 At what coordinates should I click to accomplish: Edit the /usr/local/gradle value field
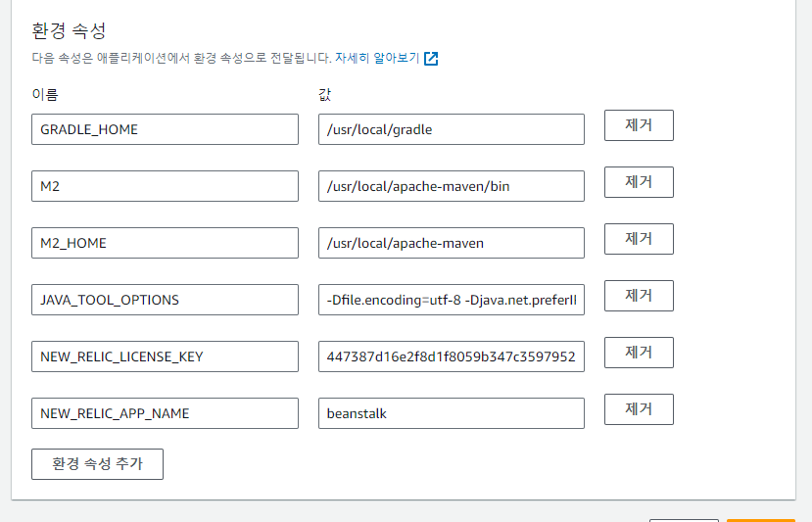click(x=451, y=129)
